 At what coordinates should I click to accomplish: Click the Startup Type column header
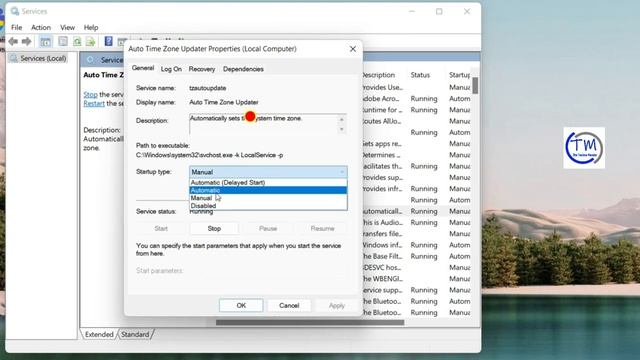459,75
